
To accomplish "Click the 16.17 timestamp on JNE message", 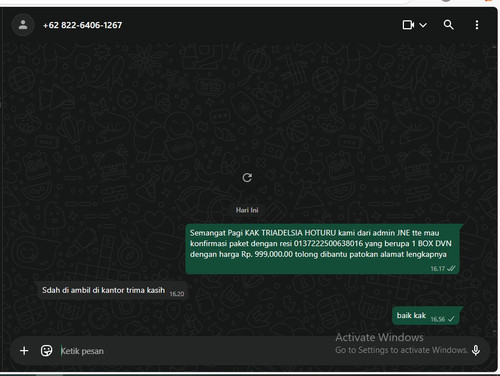I will [437, 269].
